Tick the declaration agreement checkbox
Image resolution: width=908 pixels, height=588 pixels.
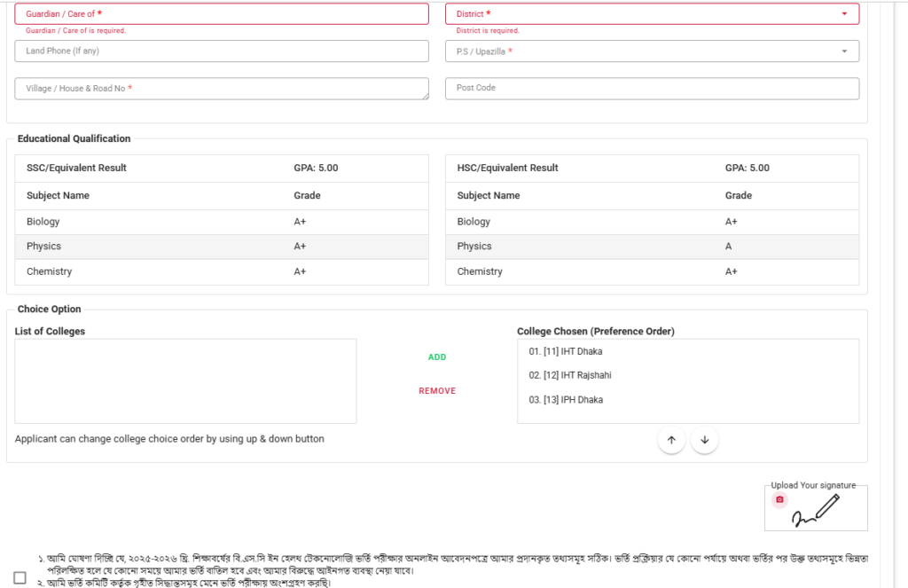[20, 577]
